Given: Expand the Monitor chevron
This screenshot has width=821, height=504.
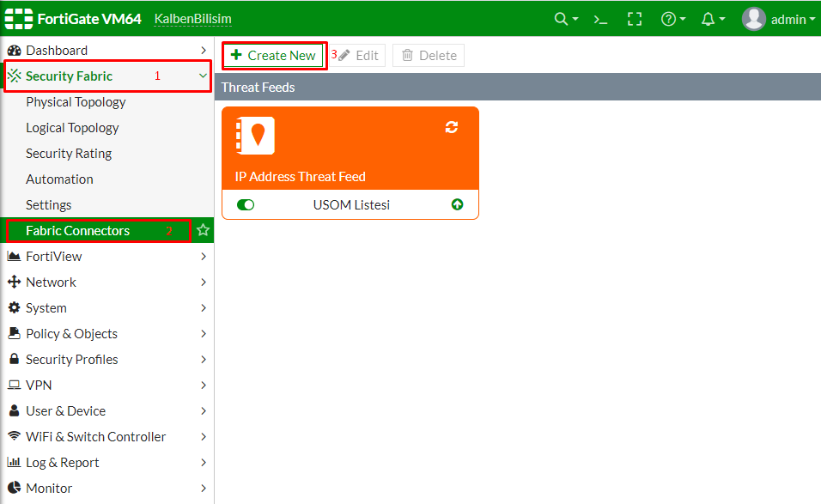Looking at the screenshot, I should [204, 488].
